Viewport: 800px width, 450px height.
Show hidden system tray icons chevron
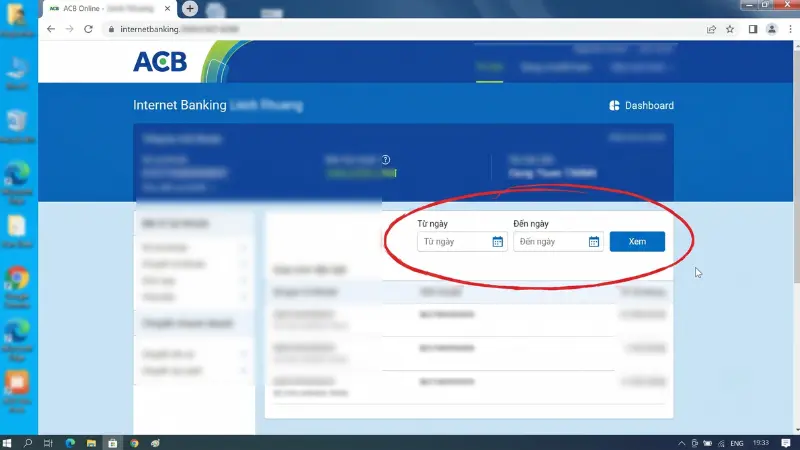point(682,443)
